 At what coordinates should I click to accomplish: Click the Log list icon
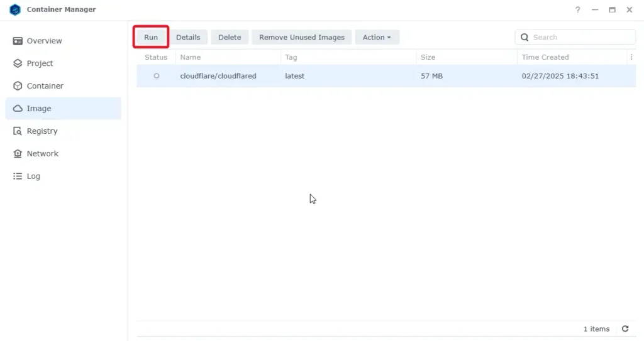coord(18,176)
